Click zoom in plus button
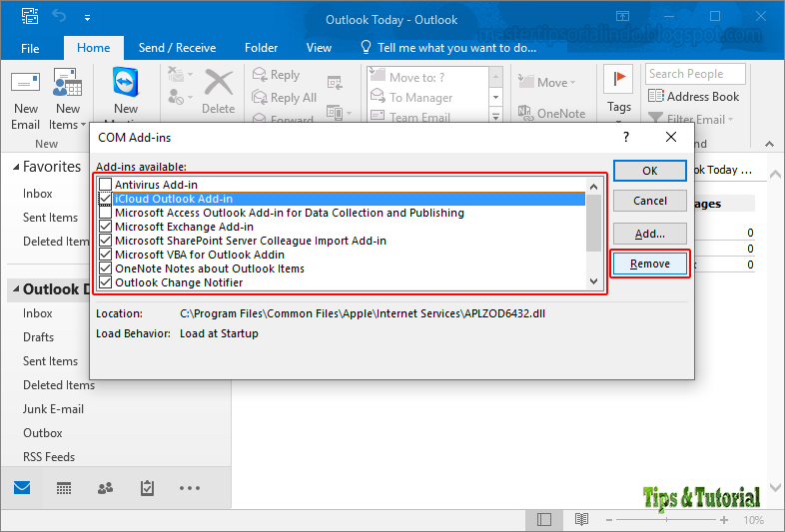 point(724,520)
